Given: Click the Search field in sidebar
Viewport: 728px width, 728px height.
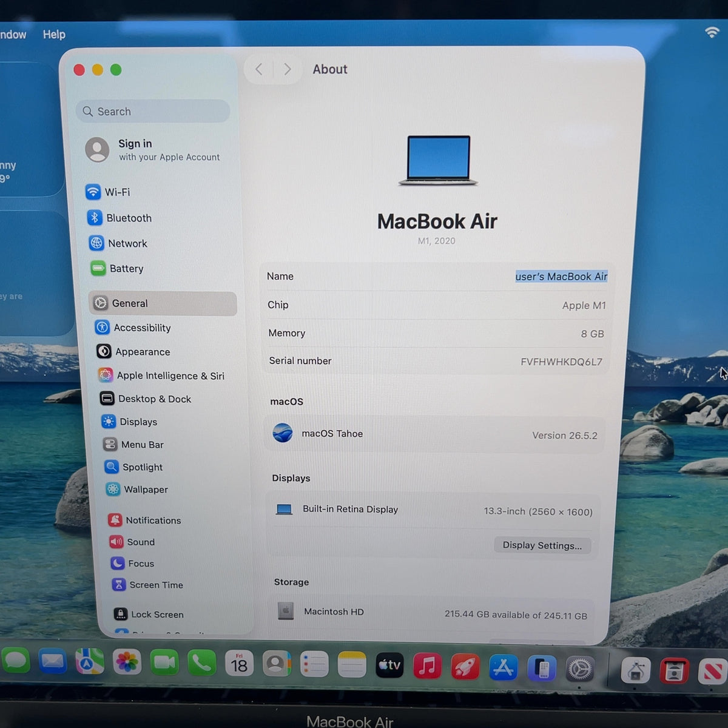Looking at the screenshot, I should point(153,112).
